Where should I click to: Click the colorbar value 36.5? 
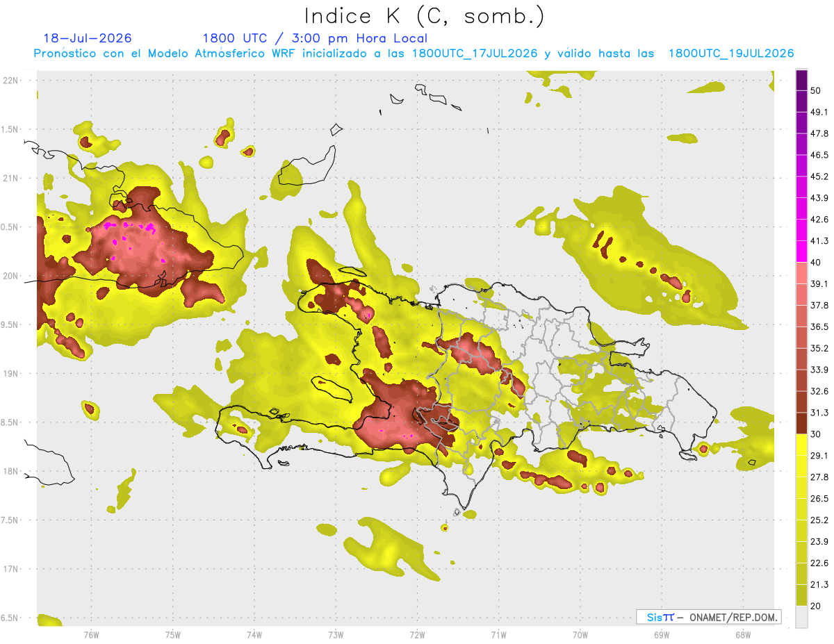819,327
